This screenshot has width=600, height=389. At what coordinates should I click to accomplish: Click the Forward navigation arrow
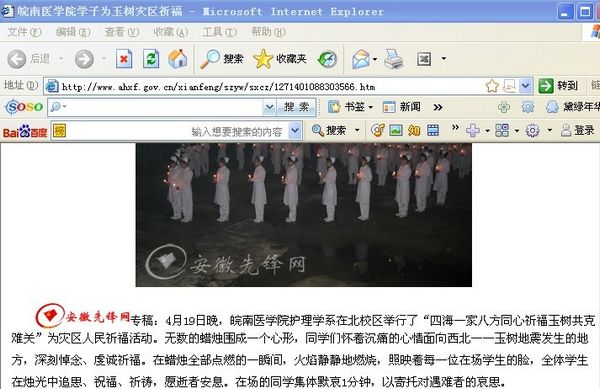point(84,59)
